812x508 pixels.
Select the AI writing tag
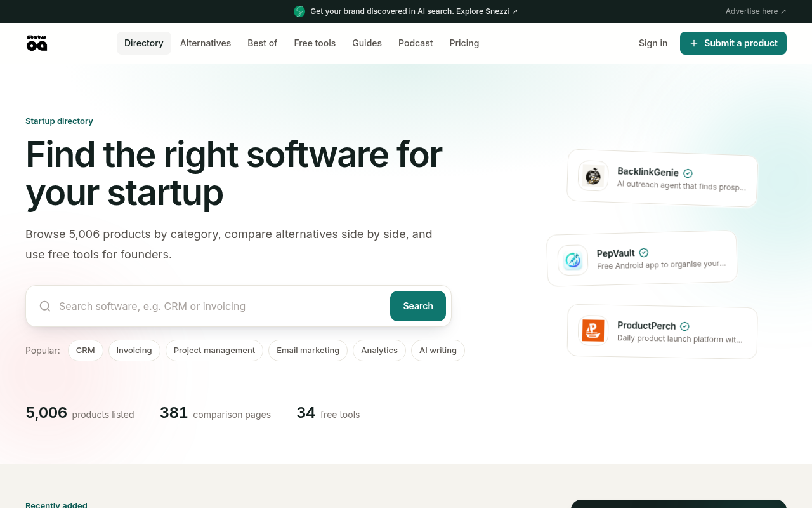coord(438,351)
